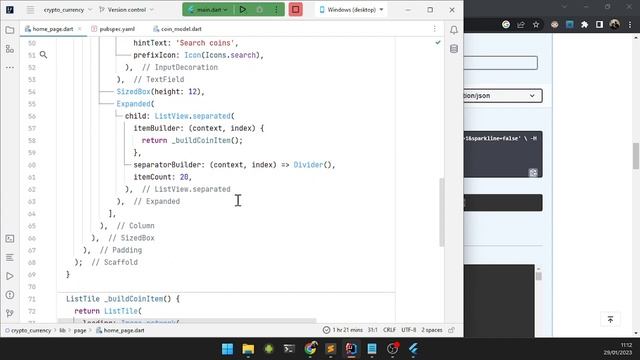Click crypto_currency in the breadcrumb bar
The width and height of the screenshot is (640, 360).
coord(28,330)
